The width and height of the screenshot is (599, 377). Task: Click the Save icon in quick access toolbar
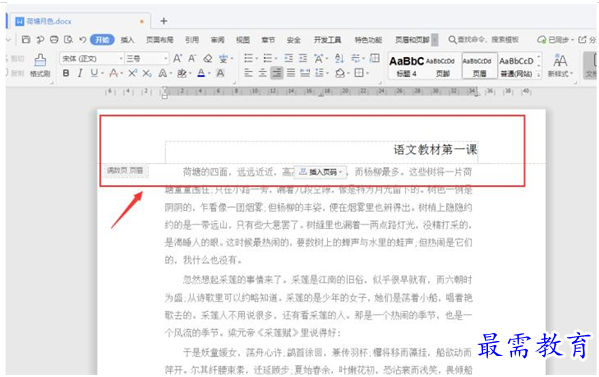pos(26,39)
